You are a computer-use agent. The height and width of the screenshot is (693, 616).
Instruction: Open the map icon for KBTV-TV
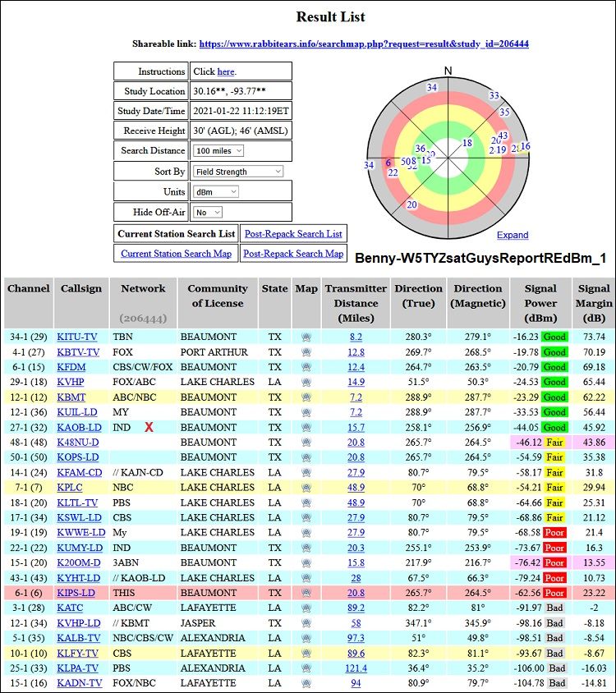point(306,352)
